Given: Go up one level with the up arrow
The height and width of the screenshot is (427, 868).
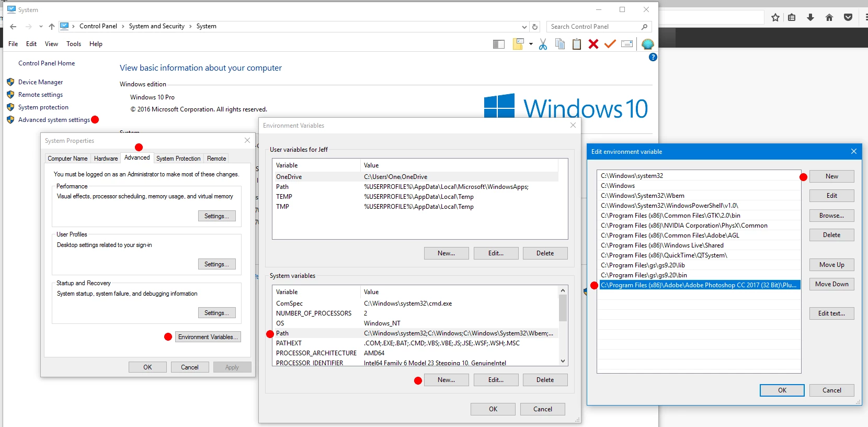Looking at the screenshot, I should 51,26.
